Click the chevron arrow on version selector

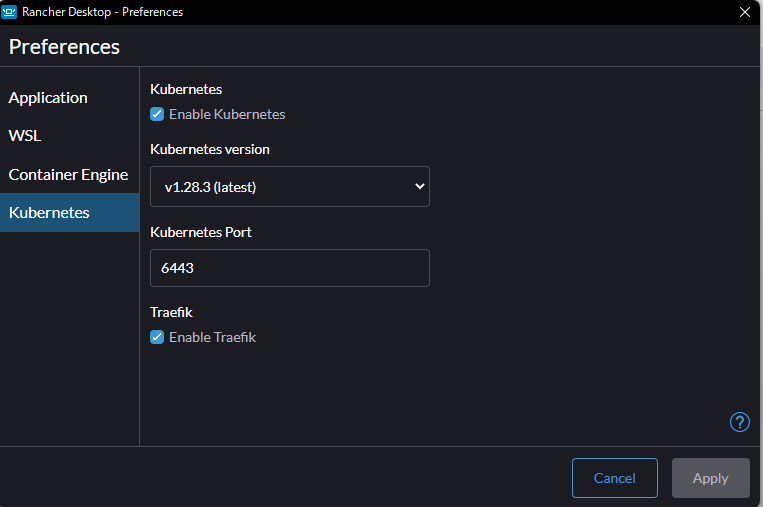(x=418, y=186)
